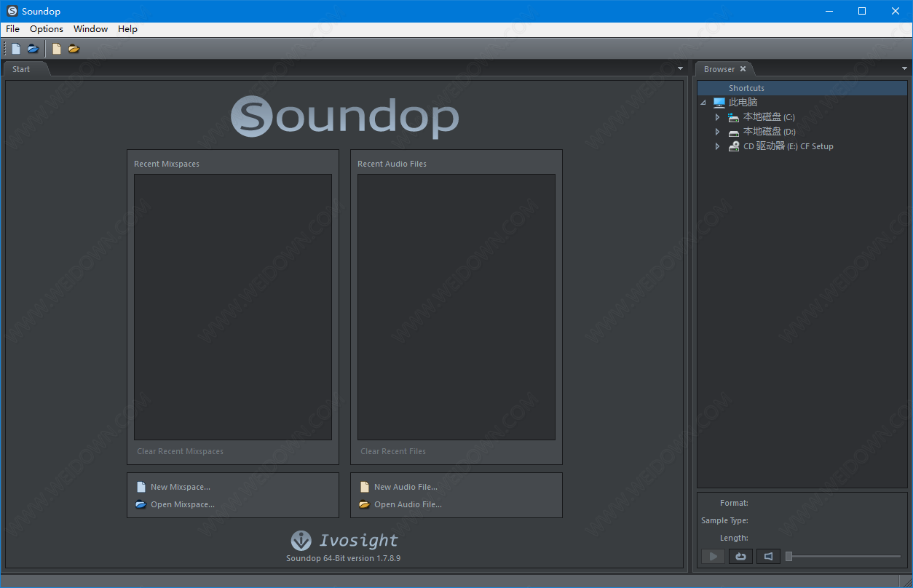
Task: Open the Help menu
Action: 127,29
